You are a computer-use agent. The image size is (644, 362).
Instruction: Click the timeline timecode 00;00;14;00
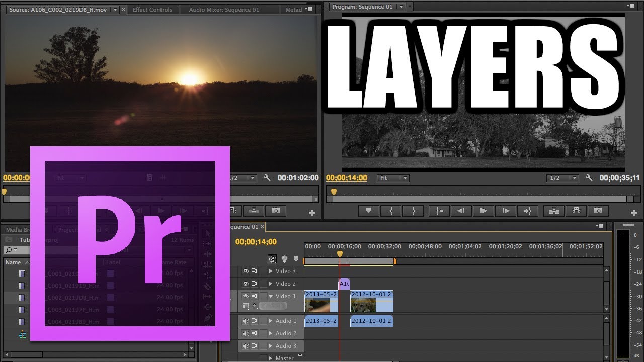tap(256, 242)
